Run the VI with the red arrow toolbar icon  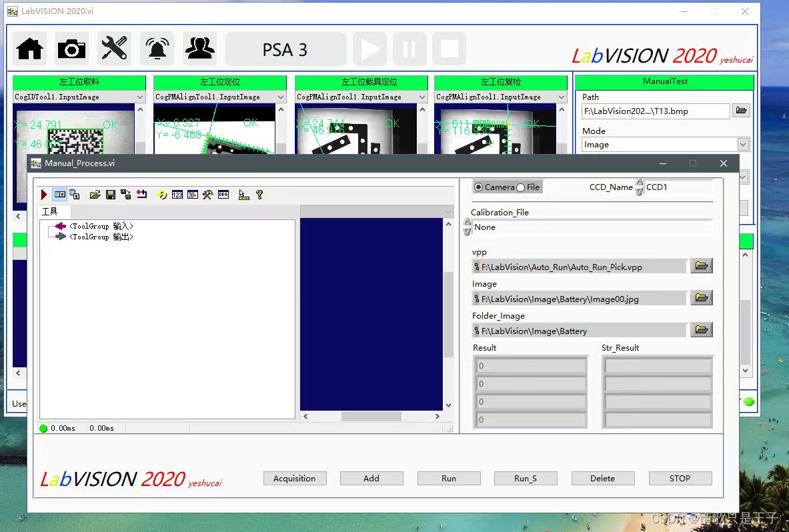click(x=44, y=194)
